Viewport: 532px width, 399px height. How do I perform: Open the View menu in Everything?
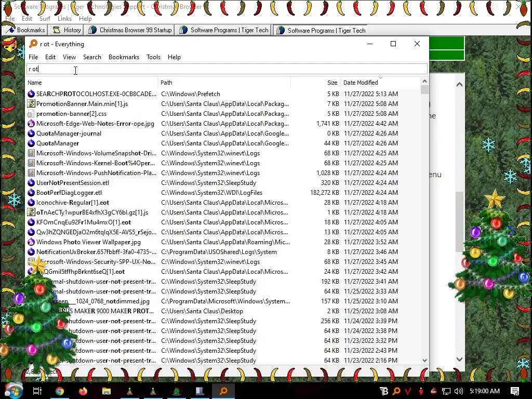tap(69, 57)
